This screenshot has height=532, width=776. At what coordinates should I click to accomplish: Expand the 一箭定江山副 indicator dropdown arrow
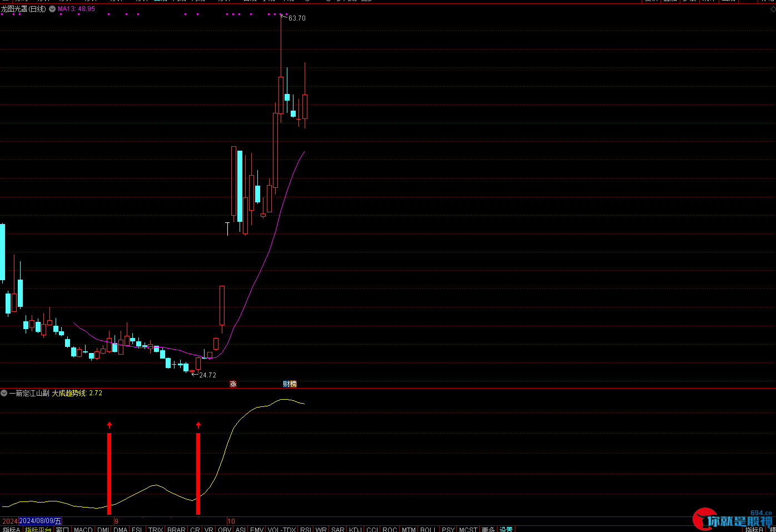(4, 393)
